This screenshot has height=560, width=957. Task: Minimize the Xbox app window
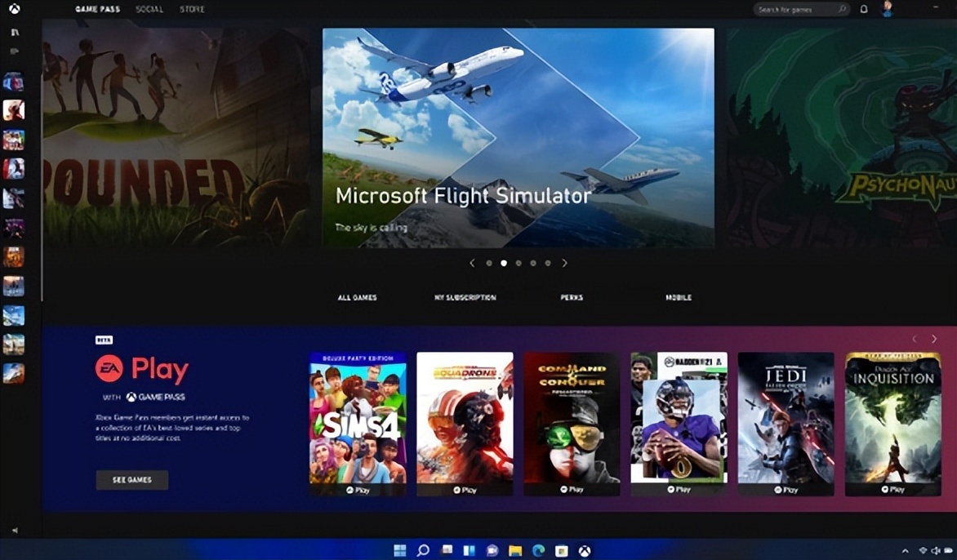pyautogui.click(x=937, y=7)
